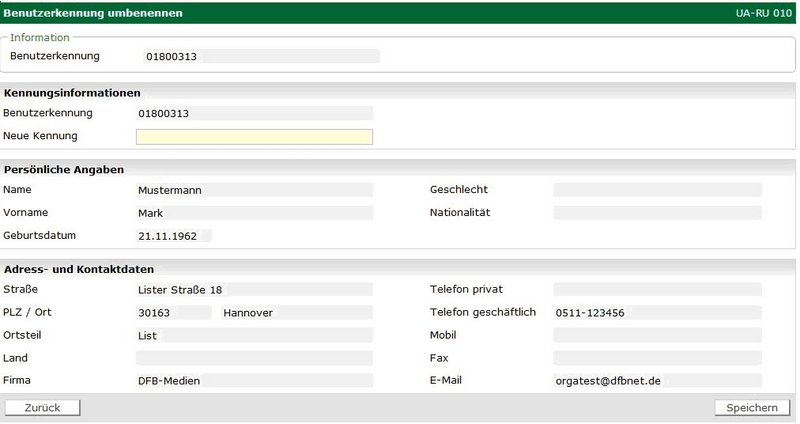Click the empty Geschlecht field
Viewport: 800px width, 424px height.
pyautogui.click(x=657, y=190)
